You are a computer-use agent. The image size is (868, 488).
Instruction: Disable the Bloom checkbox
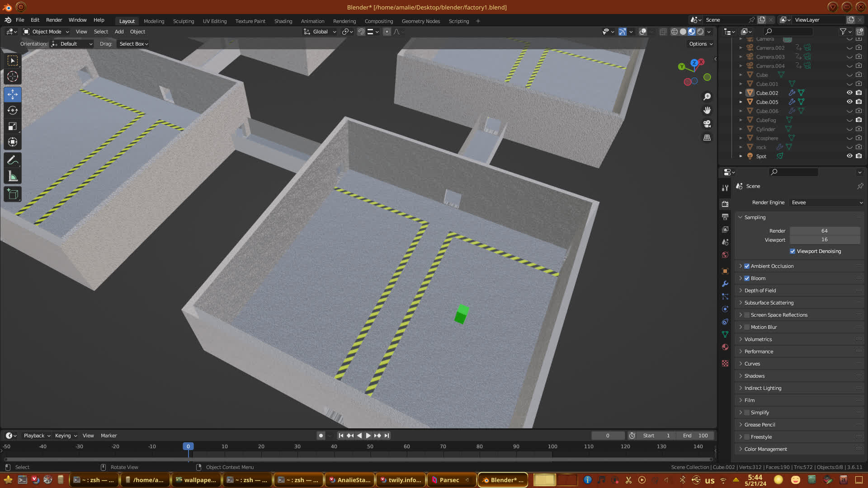(x=747, y=278)
